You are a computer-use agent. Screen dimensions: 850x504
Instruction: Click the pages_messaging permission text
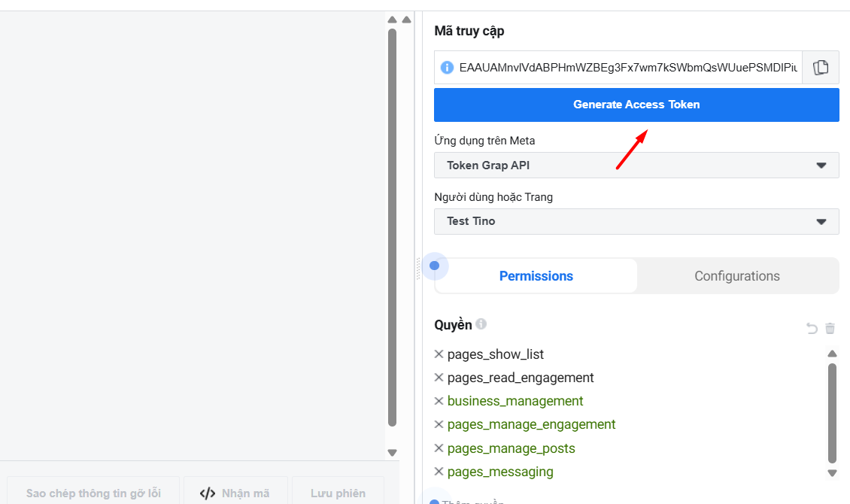(x=500, y=472)
